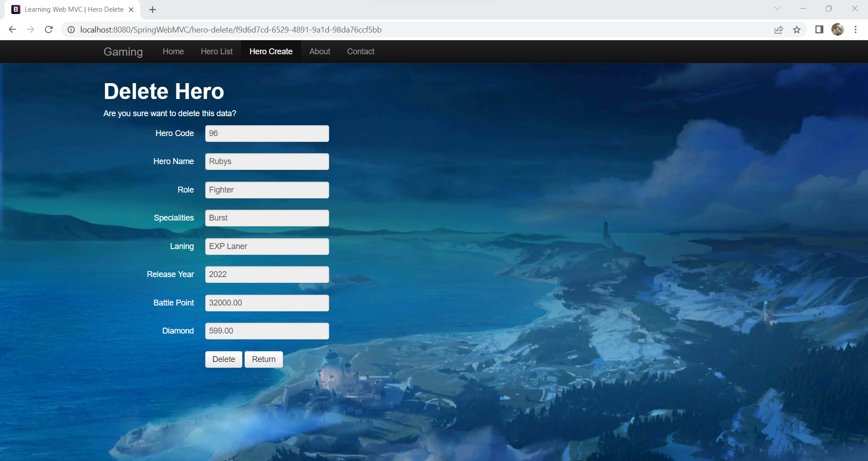The width and height of the screenshot is (868, 461).
Task: Click the browser forward arrow
Action: [30, 29]
